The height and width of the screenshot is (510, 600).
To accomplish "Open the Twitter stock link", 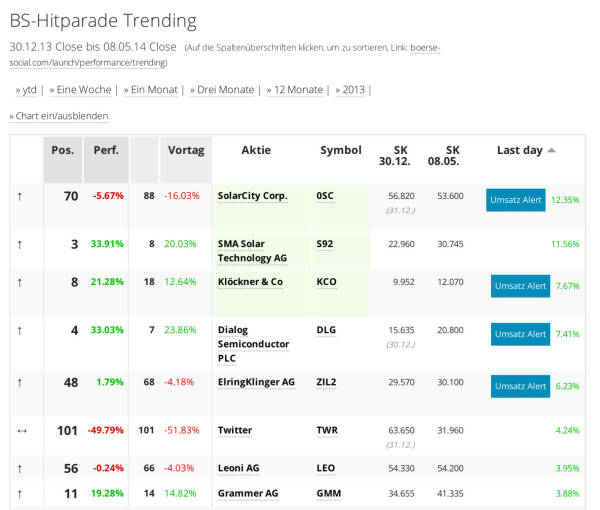I will click(x=235, y=431).
